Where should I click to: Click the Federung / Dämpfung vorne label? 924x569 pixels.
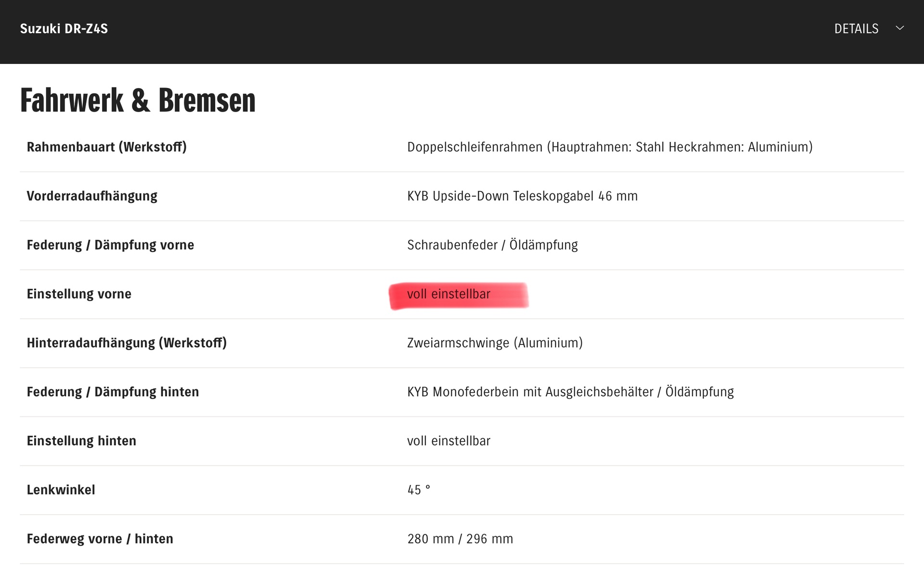(110, 245)
